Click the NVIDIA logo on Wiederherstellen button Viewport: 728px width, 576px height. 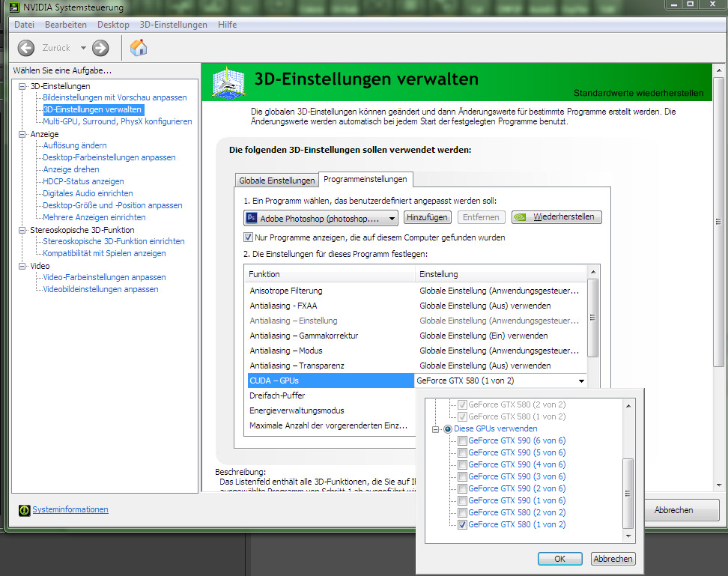click(521, 217)
